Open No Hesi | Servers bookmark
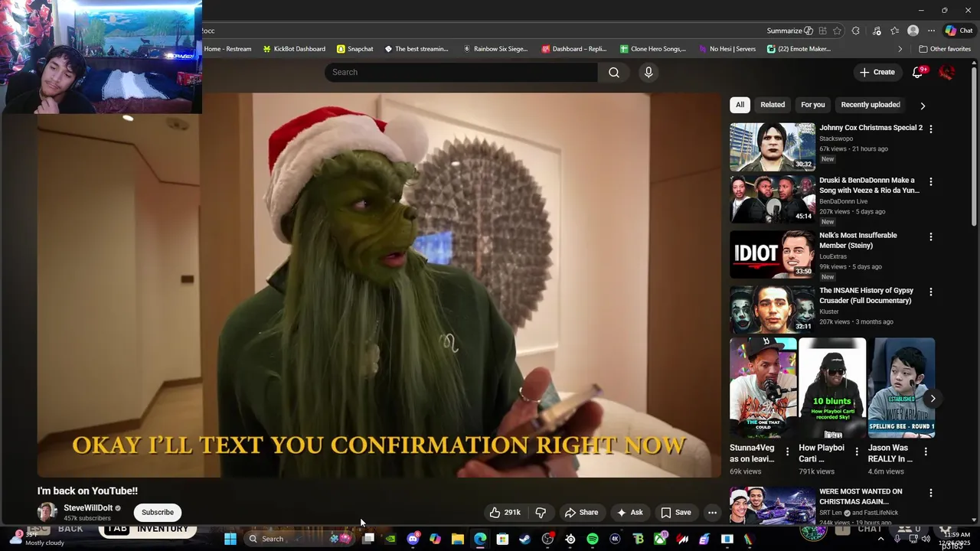 727,49
